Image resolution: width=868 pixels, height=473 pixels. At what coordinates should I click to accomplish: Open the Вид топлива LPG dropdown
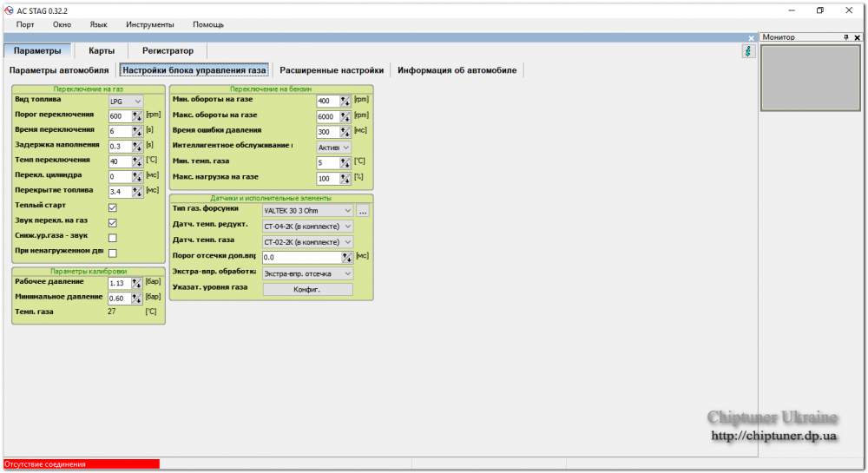(126, 102)
